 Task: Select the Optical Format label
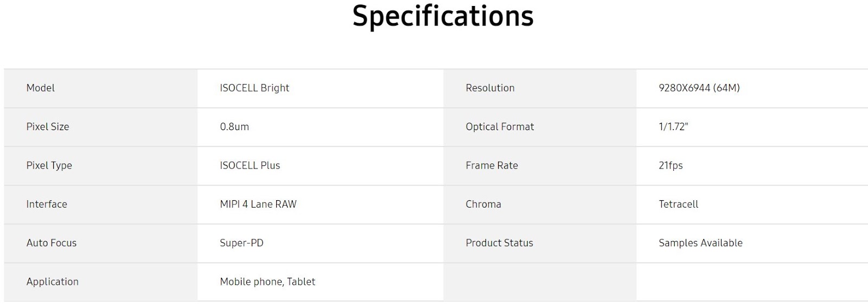tap(500, 126)
